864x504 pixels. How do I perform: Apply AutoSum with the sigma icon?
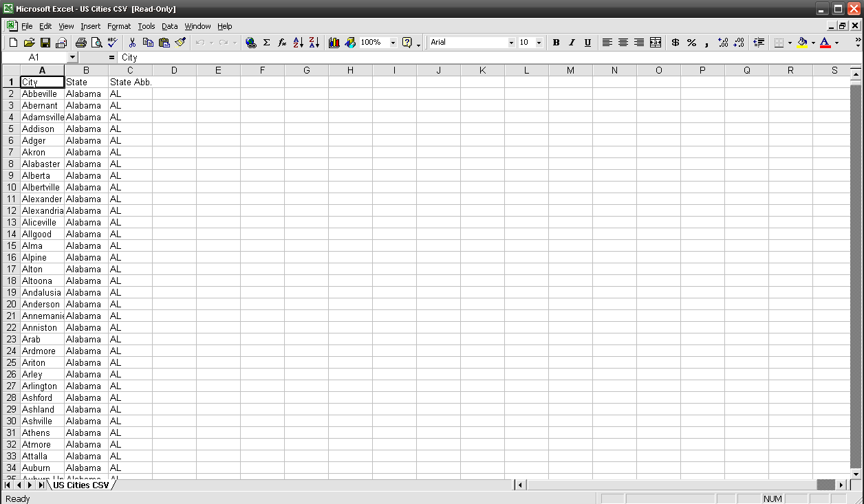coord(267,43)
